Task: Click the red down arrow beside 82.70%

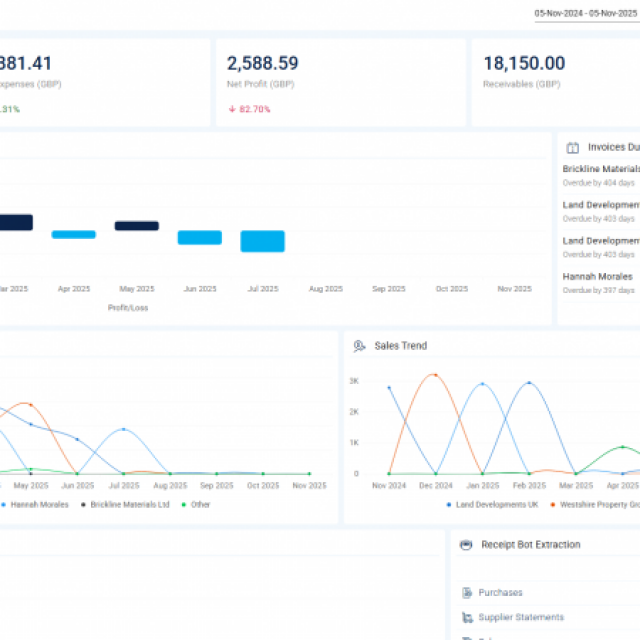Action: [232, 109]
